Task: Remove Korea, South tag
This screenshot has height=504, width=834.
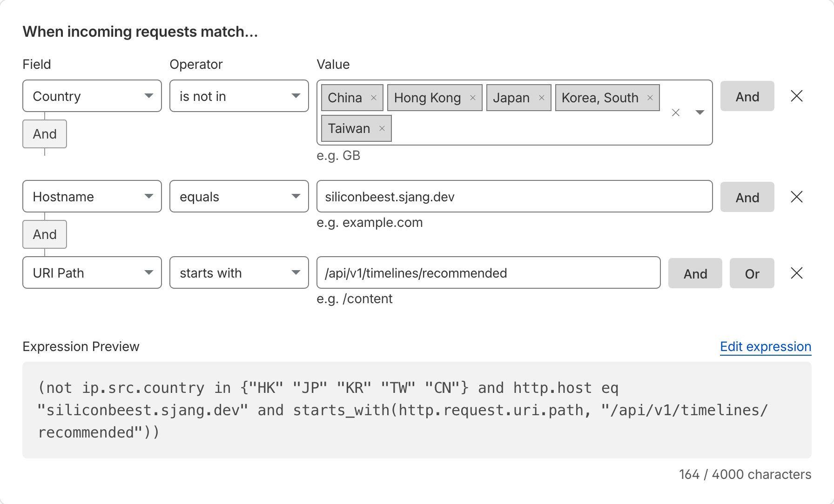Action: [x=650, y=98]
